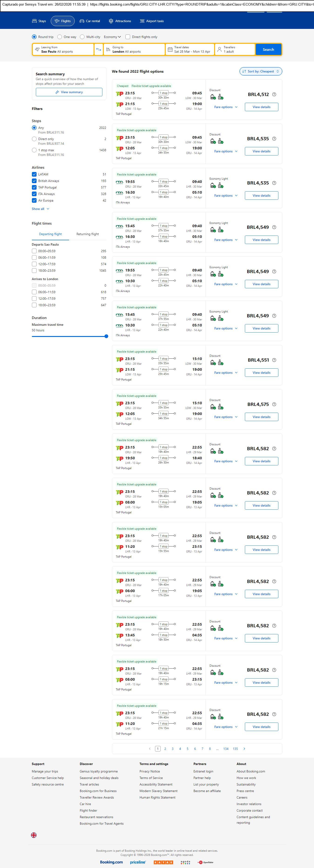The height and width of the screenshot is (868, 314).
Task: Click the UK flag language icon
Action: (x=34, y=835)
